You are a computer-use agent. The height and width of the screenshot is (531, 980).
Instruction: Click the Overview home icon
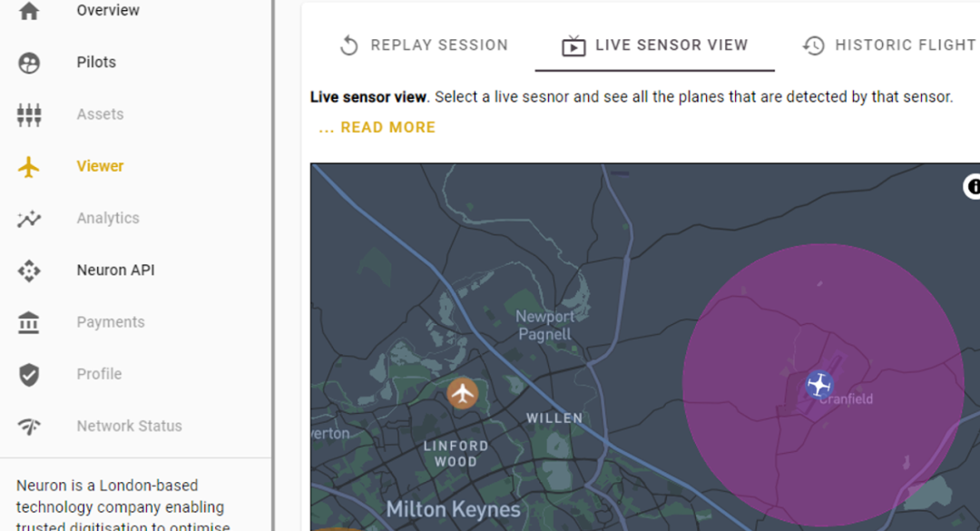29,11
